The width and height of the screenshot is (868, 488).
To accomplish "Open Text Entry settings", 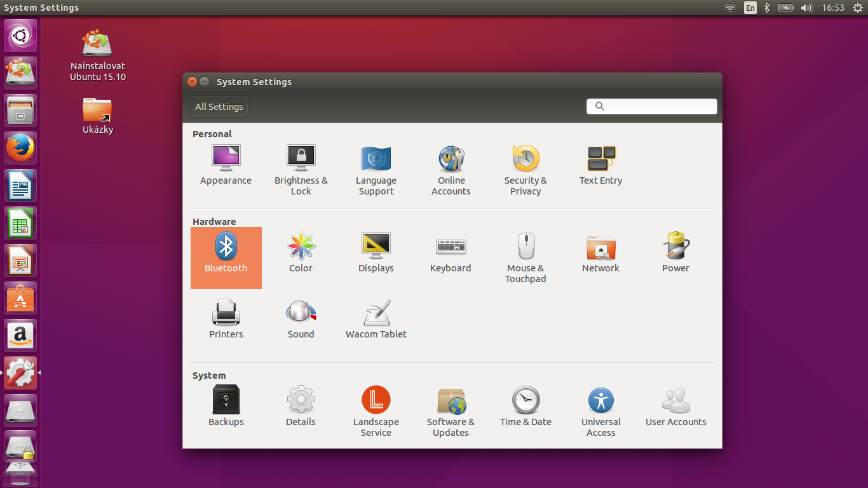I will tap(600, 165).
